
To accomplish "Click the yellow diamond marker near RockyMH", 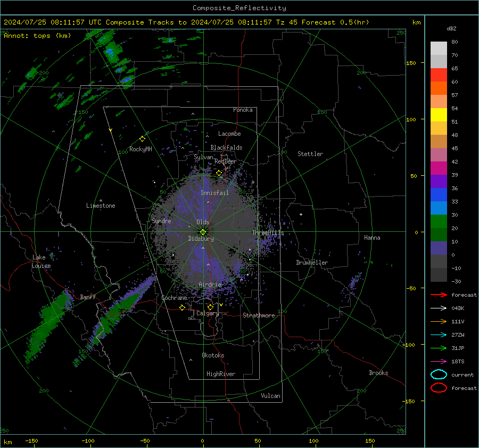I will coord(142,139).
